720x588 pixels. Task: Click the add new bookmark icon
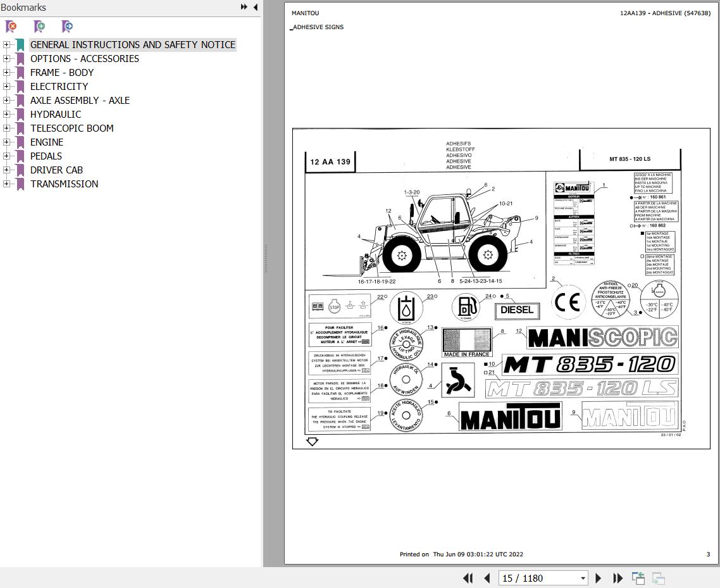coord(39,27)
